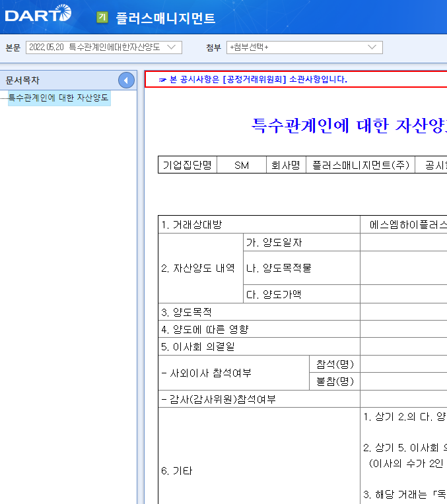Click the 가. 양도일자 cell
Image resolution: width=447 pixels, height=504 pixels.
(302, 242)
